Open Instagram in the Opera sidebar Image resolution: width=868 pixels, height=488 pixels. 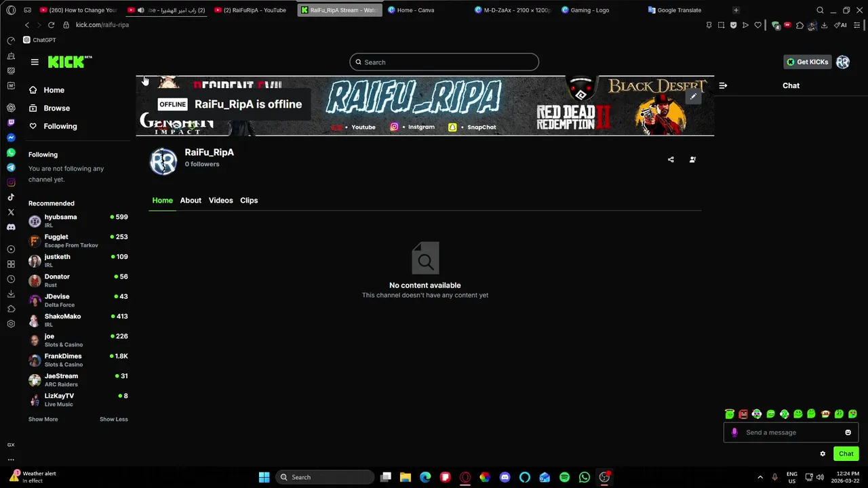pos(11,182)
